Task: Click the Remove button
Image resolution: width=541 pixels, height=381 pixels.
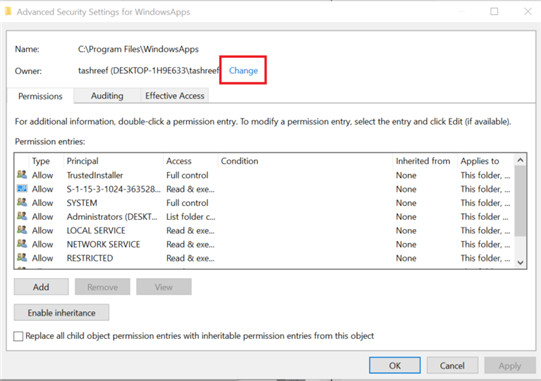Action: pos(102,287)
